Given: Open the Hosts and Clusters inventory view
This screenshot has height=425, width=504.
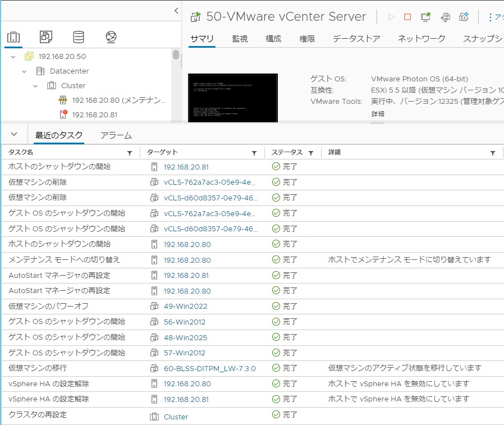Looking at the screenshot, I should 13,37.
